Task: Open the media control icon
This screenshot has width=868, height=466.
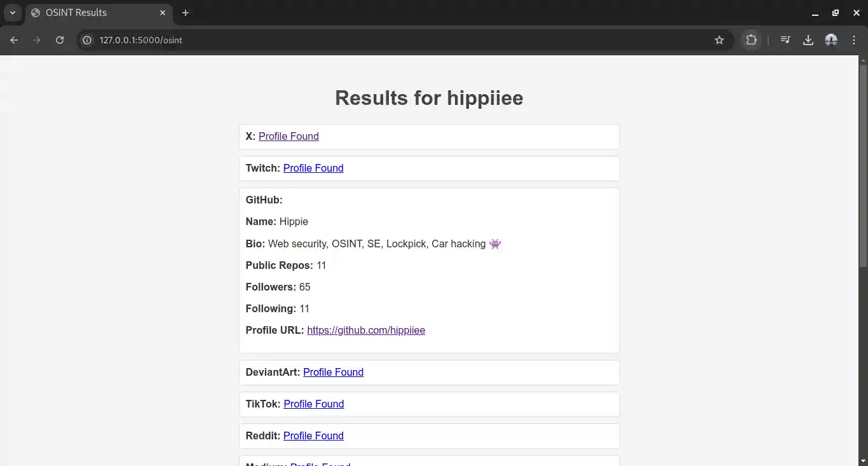Action: (x=785, y=40)
